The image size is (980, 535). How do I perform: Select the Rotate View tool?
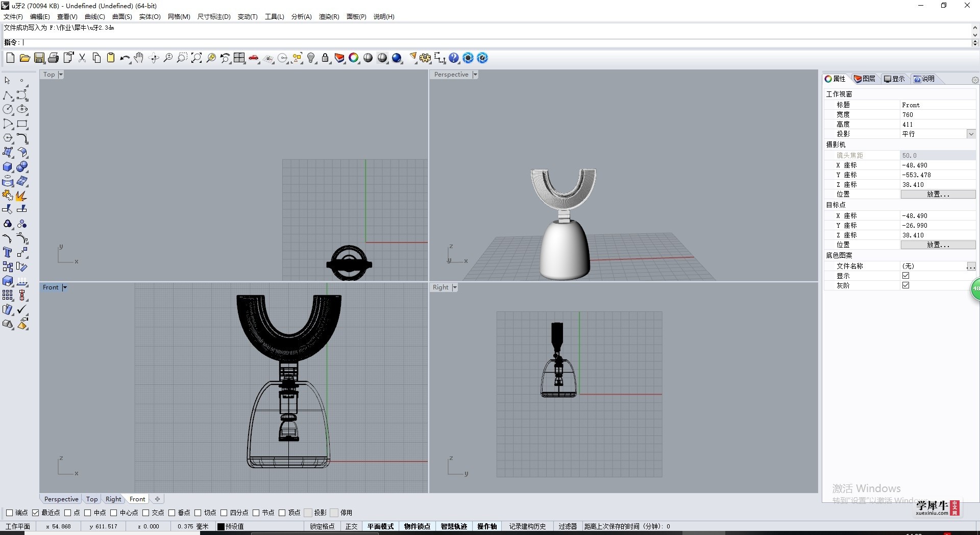point(154,58)
